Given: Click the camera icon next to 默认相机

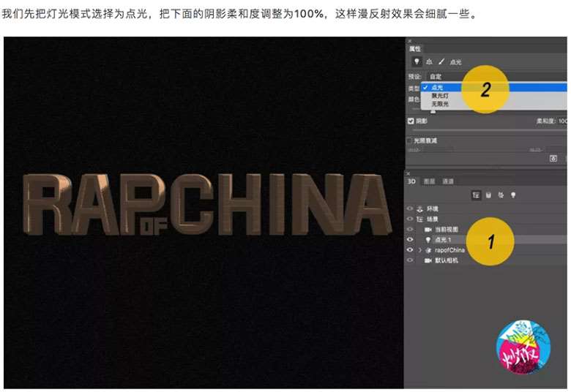Looking at the screenshot, I should 428,260.
